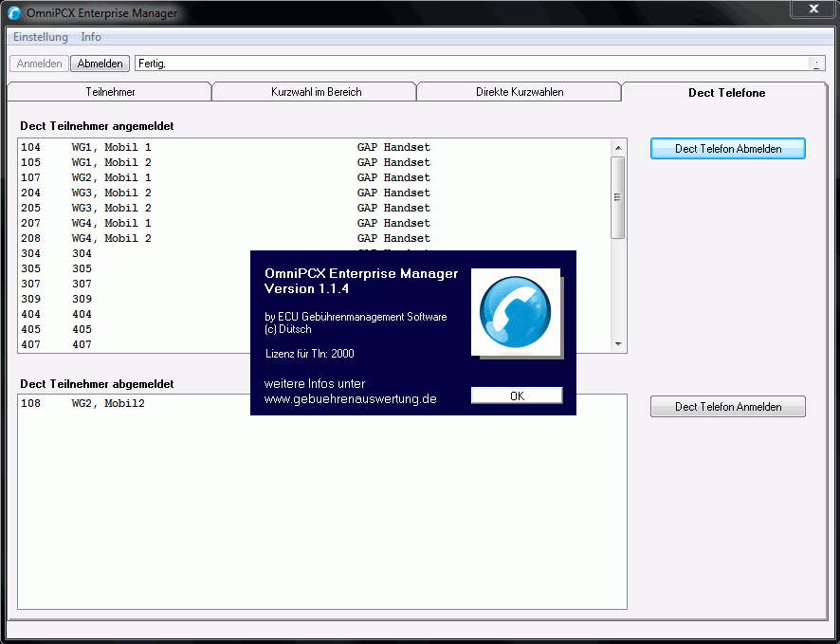Click the scroll down arrow of angemeldet list
Screen dimensions: 840x644
618,344
